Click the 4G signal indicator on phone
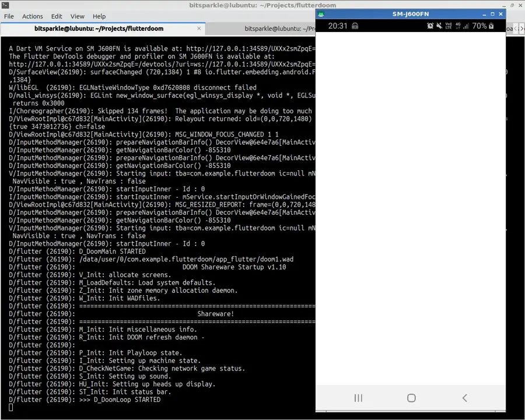Viewport: 525px width, 420px height. pyautogui.click(x=458, y=26)
